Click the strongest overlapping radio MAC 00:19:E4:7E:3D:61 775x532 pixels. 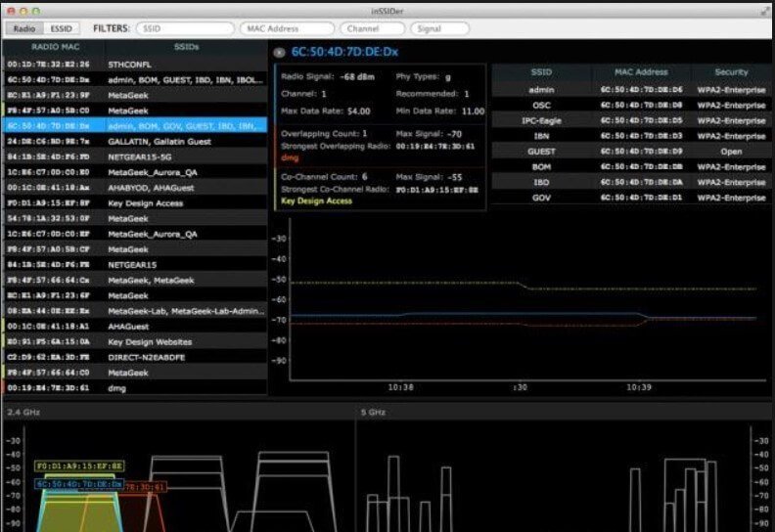pos(435,147)
